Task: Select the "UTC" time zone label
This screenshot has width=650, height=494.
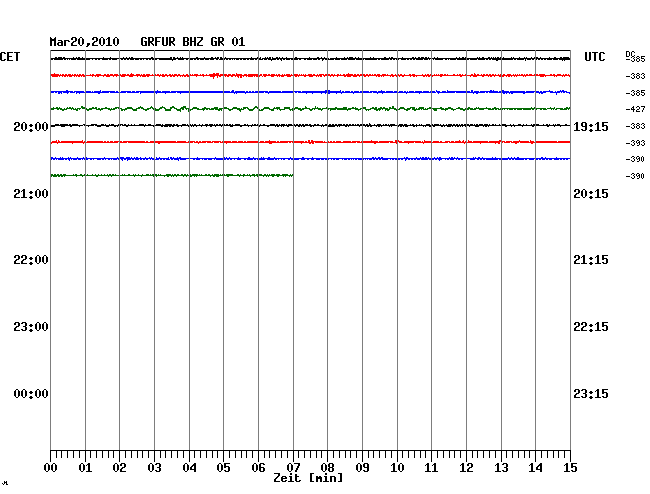Action: 594,57
